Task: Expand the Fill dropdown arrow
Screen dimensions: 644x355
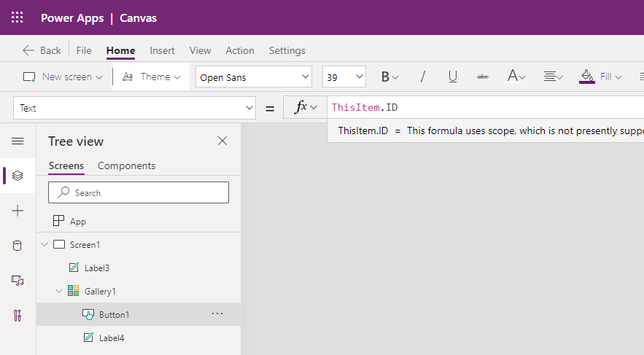Action: (x=618, y=77)
